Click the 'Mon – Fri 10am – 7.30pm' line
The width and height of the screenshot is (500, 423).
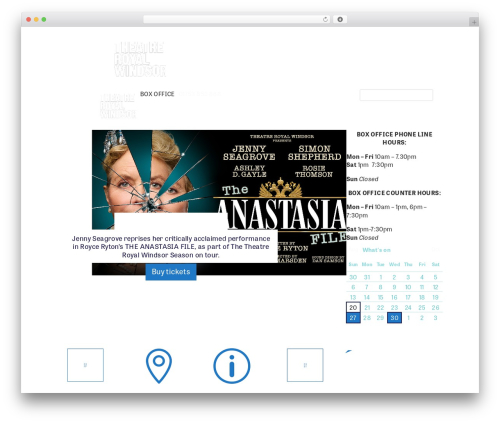pyautogui.click(x=381, y=157)
